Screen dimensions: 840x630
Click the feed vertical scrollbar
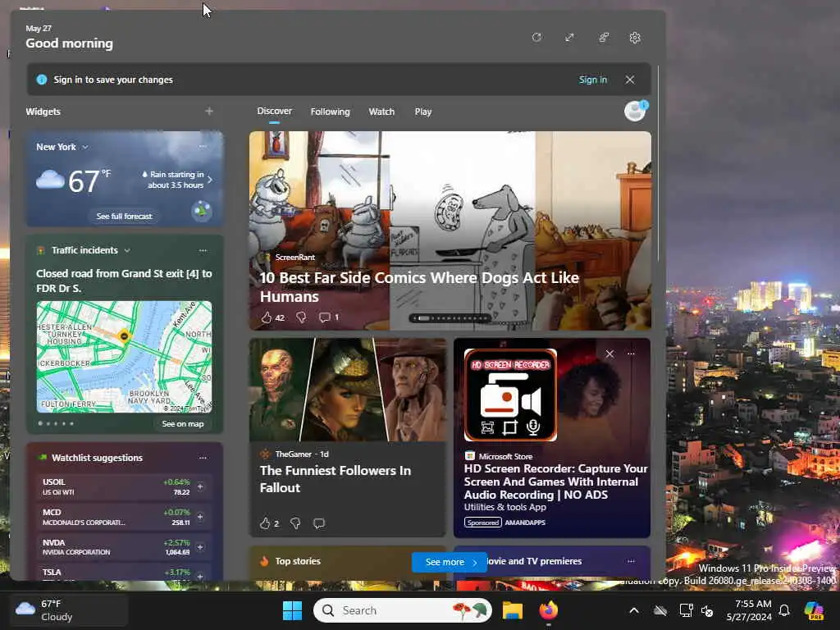coord(658,163)
